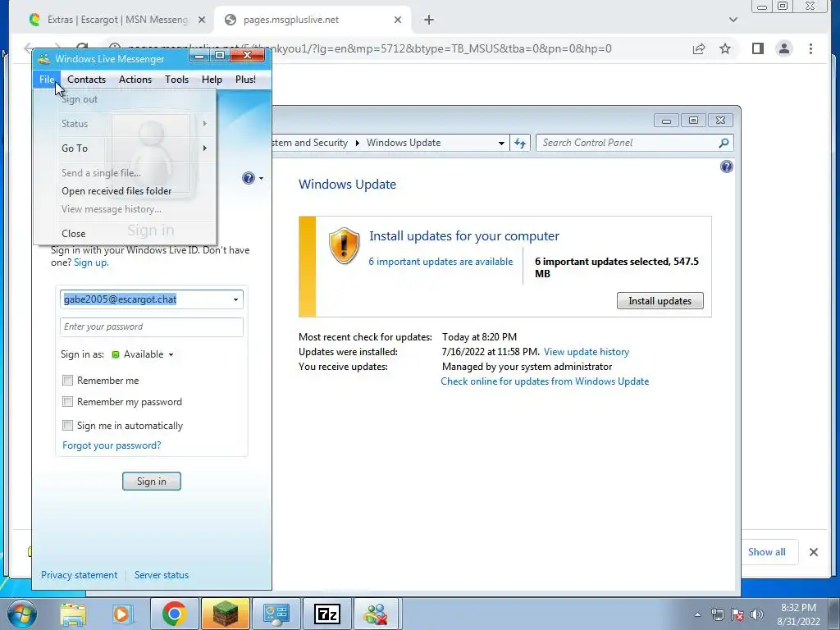Image resolution: width=840 pixels, height=630 pixels.
Task: Open the Server status link
Action: [162, 575]
